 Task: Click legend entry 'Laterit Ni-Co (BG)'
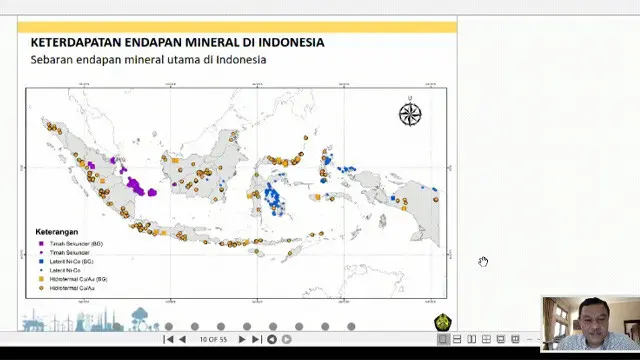71,261
